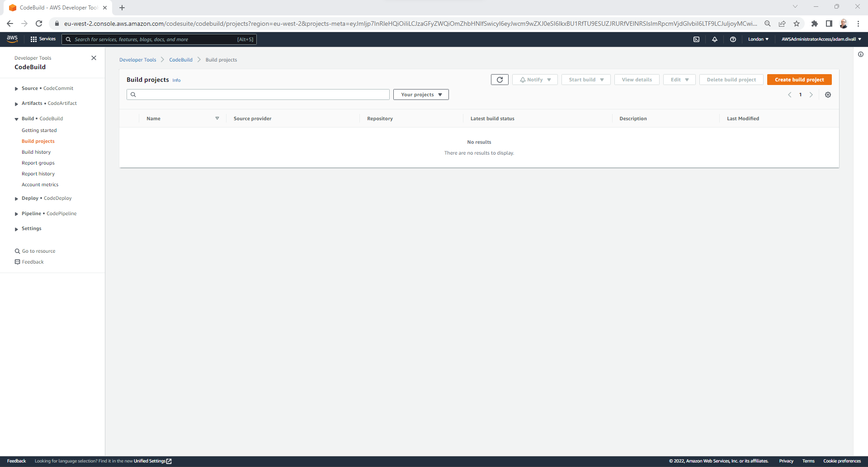Open table preferences gear icon
This screenshot has height=467, width=868.
pos(828,95)
